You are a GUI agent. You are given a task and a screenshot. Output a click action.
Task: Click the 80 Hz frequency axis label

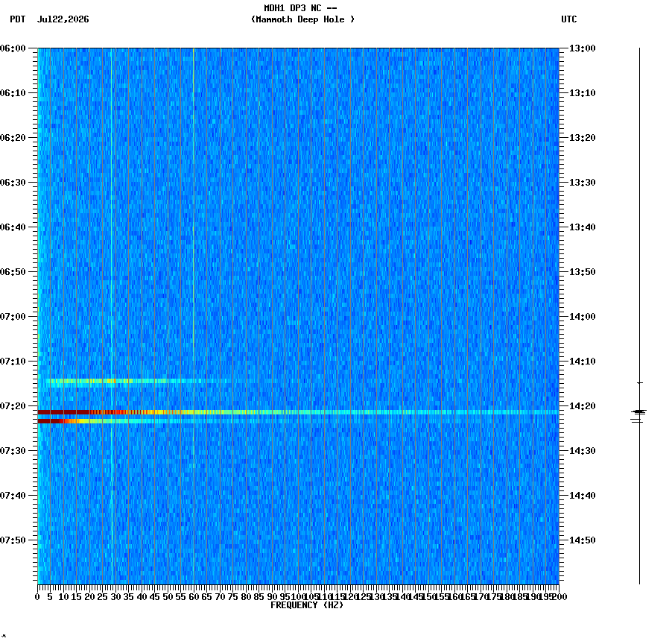(x=246, y=597)
